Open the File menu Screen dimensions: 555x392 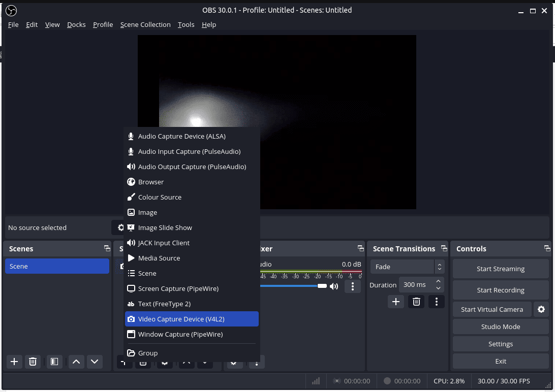tap(13, 24)
